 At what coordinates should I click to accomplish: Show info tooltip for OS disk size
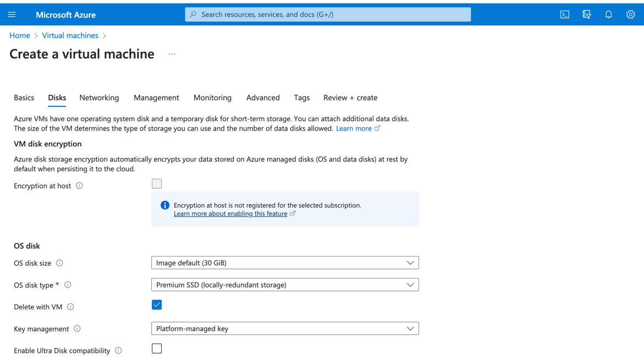click(59, 263)
